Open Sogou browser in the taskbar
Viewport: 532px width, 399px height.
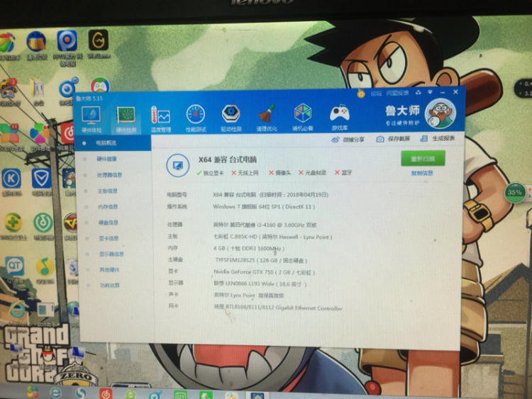[x=81, y=393]
